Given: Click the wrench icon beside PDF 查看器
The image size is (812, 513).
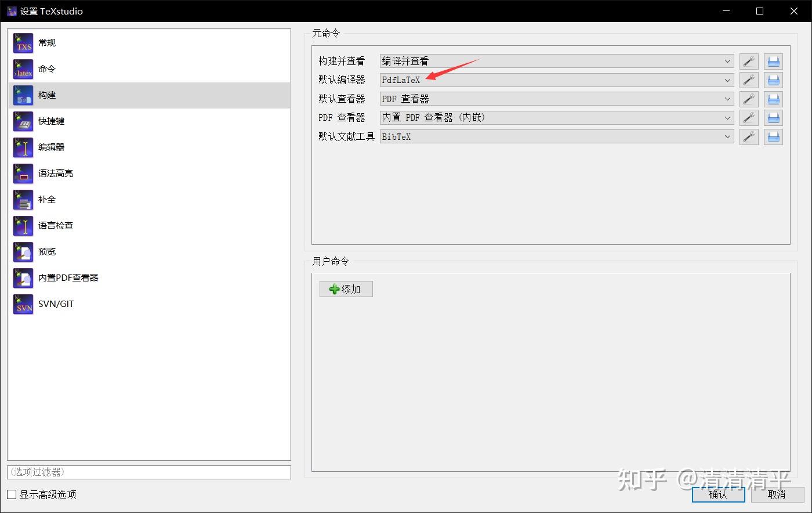Looking at the screenshot, I should point(749,117).
